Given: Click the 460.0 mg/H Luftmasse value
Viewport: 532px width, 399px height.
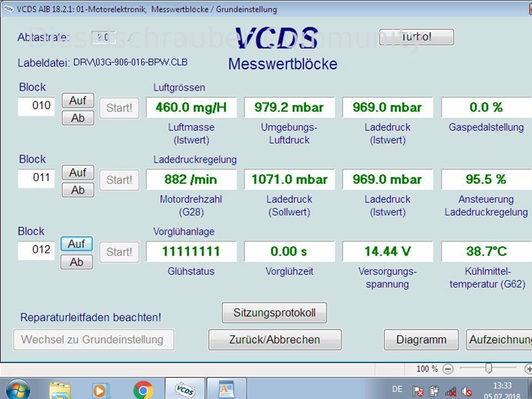Looking at the screenshot, I should 191,108.
